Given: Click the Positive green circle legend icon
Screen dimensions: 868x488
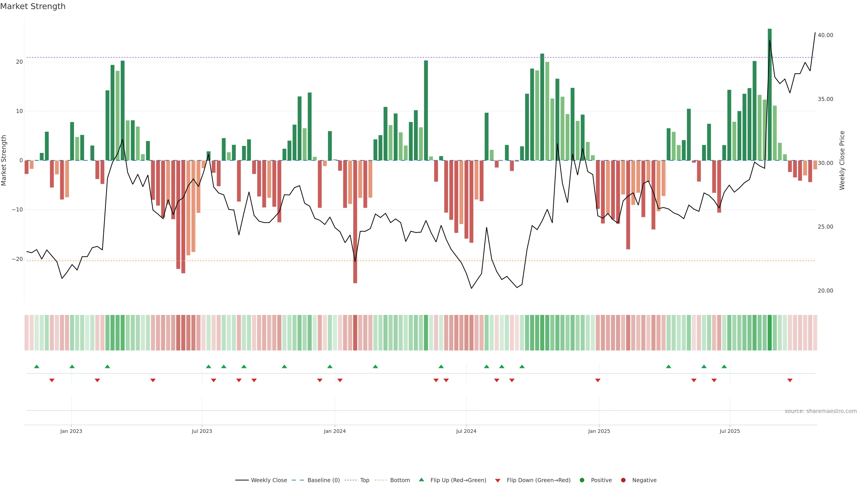Looking at the screenshot, I should [x=582, y=480].
